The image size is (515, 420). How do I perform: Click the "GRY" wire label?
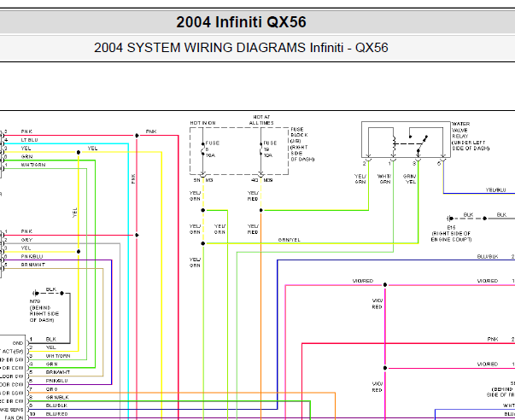pyautogui.click(x=26, y=240)
